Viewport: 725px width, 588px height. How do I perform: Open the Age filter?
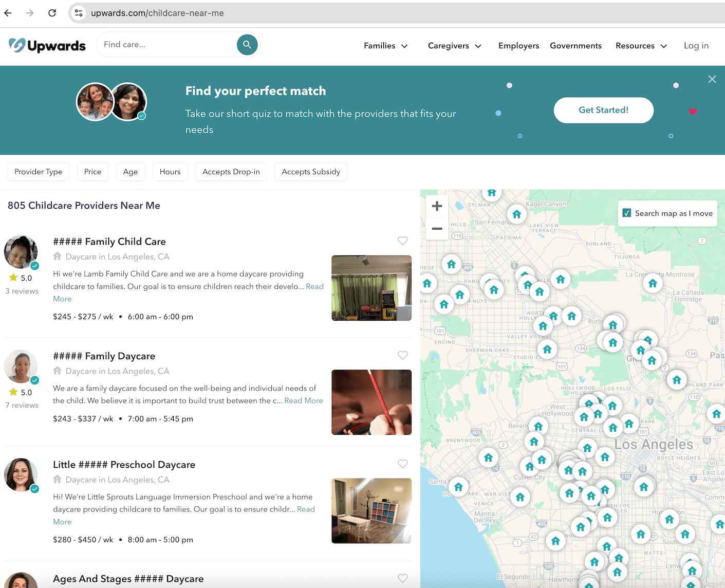coord(131,172)
